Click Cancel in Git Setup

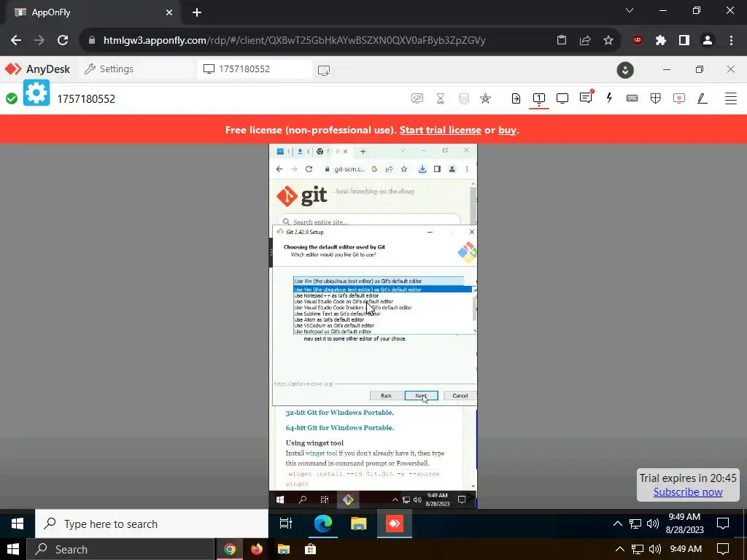(x=460, y=396)
